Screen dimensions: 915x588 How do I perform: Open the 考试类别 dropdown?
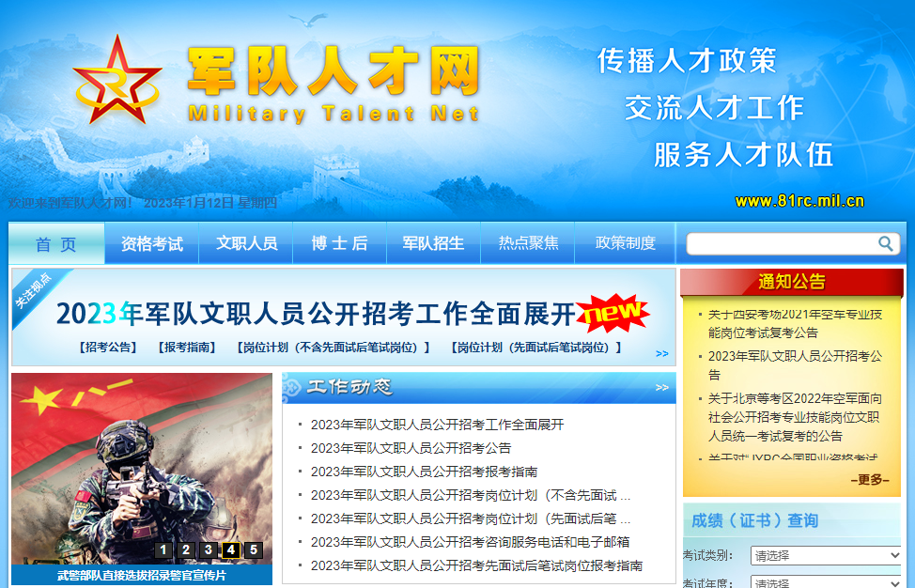[825, 555]
